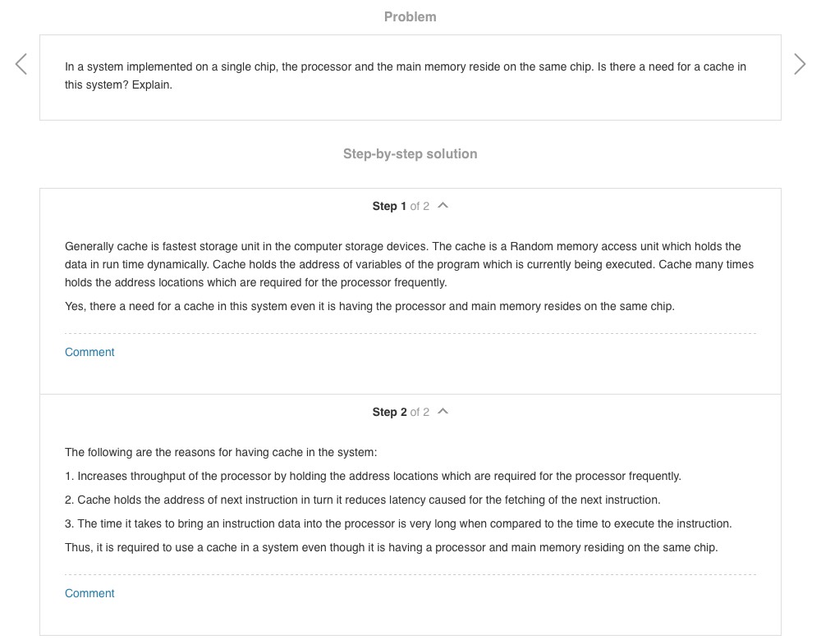The width and height of the screenshot is (821, 644).
Task: Click the "Problem" heading
Action: [410, 16]
